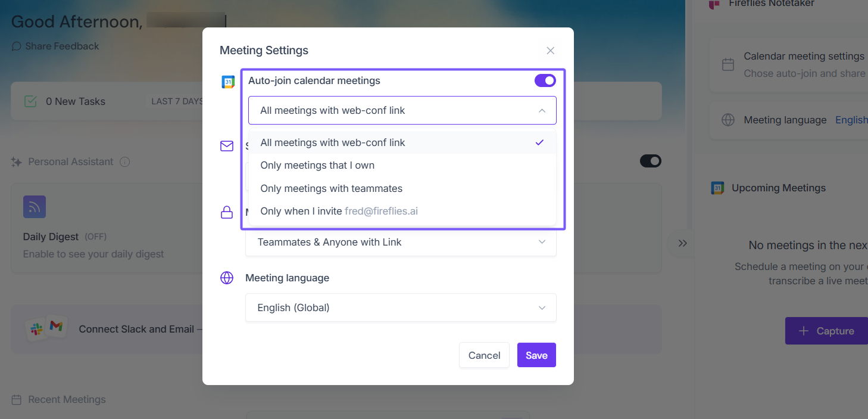Screen dimensions: 868x419
Task: Click the Cancel button
Action: click(x=484, y=355)
